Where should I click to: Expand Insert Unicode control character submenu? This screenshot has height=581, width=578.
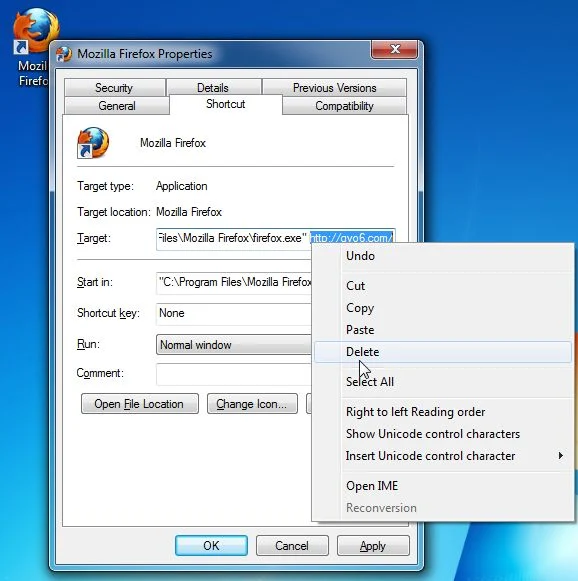click(443, 456)
